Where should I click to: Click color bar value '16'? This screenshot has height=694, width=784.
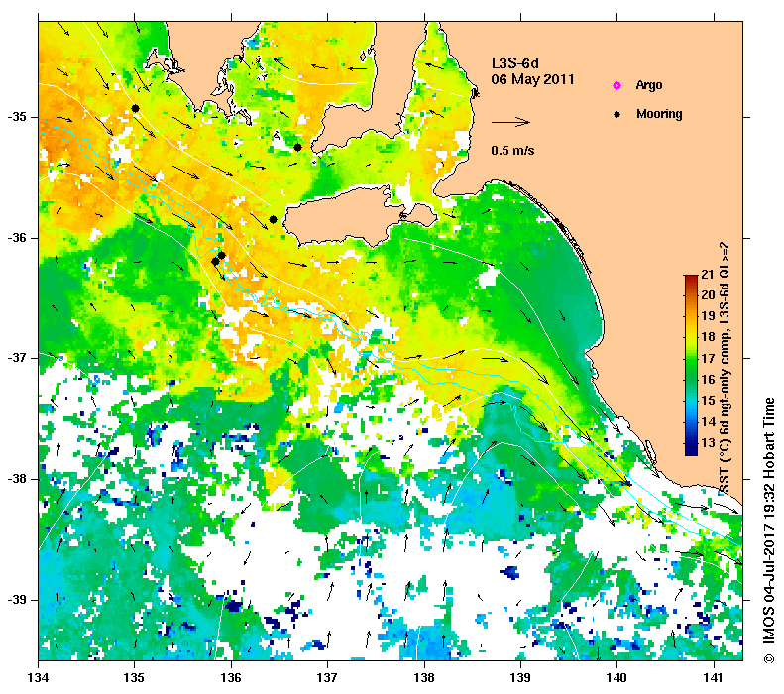click(708, 380)
